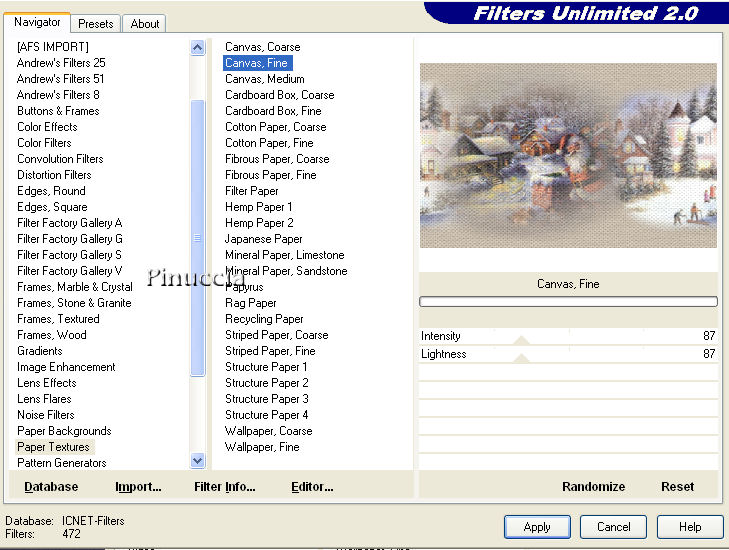This screenshot has width=729, height=550.
Task: Pick the Filter Paper filter
Action: [x=252, y=191]
